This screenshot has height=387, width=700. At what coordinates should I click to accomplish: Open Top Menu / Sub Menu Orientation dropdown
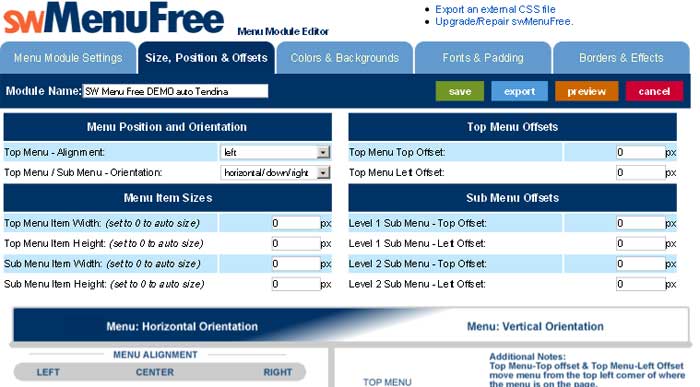coord(275,172)
